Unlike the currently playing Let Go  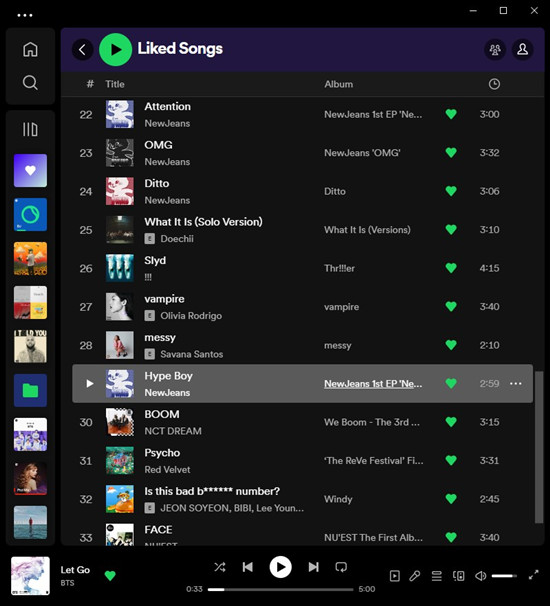point(110,576)
